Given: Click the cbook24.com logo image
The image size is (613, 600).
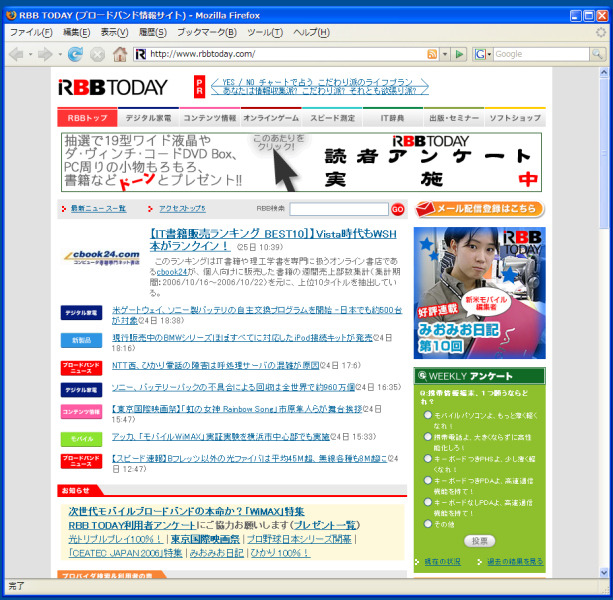Looking at the screenshot, I should coord(102,258).
